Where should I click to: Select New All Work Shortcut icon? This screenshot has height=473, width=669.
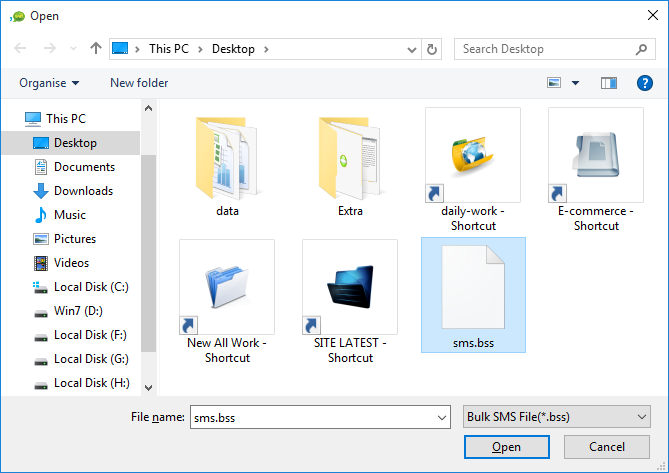pos(227,287)
